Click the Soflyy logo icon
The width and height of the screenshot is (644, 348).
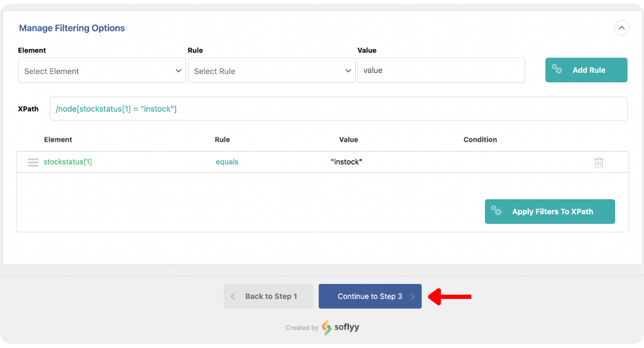pos(327,327)
